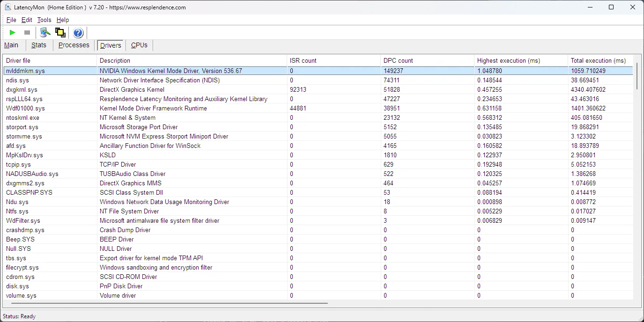The width and height of the screenshot is (644, 322).
Task: Select the MpKslDrv.sys driver file name
Action: tap(24, 155)
